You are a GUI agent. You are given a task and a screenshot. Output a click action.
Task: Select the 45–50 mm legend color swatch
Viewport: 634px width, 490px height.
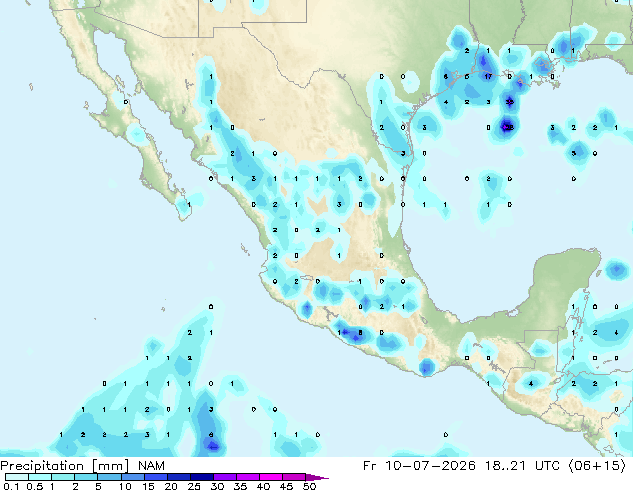[x=294, y=477]
